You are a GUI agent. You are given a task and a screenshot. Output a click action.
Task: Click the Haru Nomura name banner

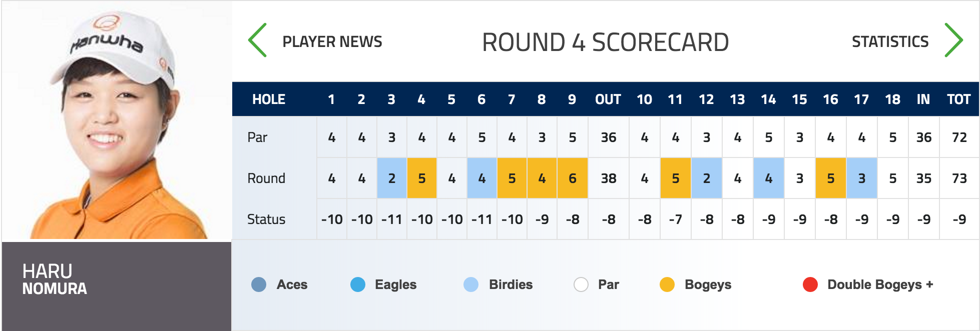[x=117, y=286]
